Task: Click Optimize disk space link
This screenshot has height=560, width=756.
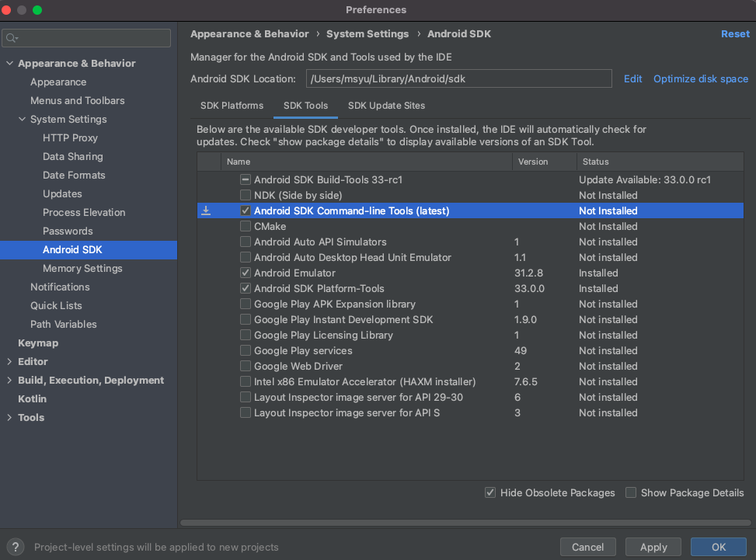Action: tap(701, 78)
